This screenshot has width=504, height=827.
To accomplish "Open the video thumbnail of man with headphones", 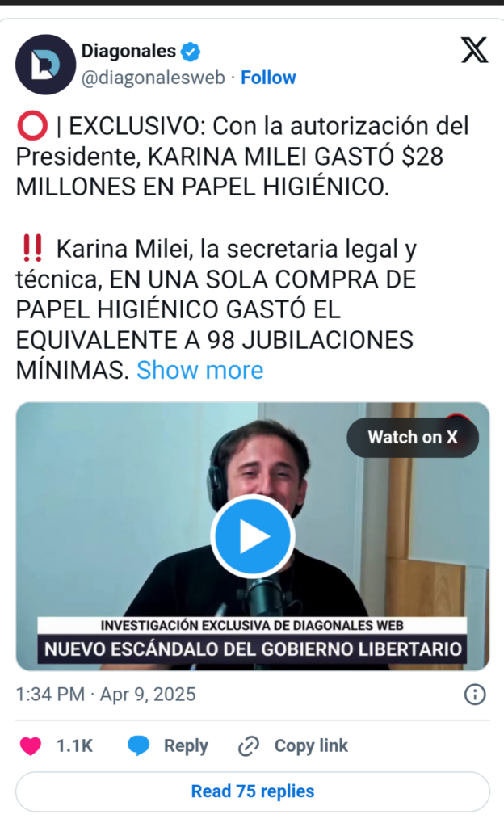I will 253,536.
